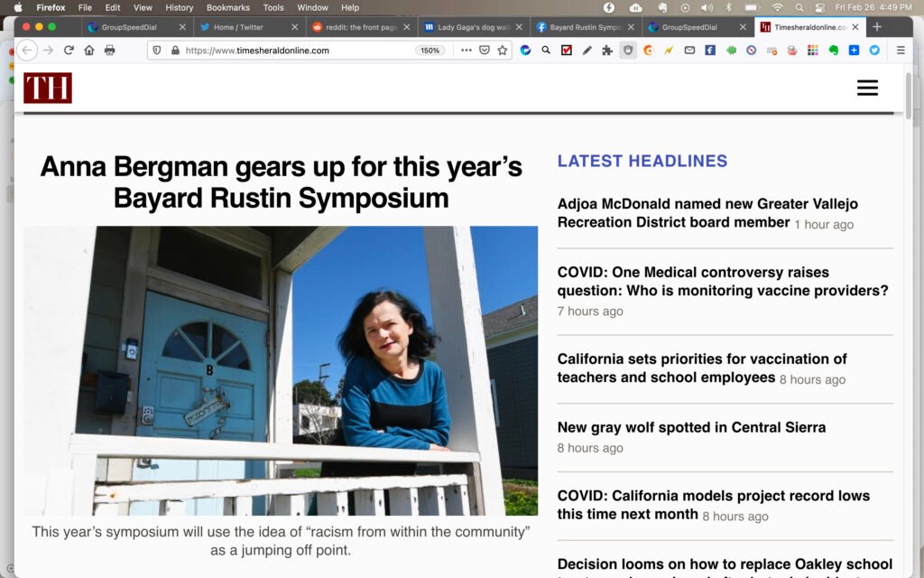
Task: Toggle tracking protection shield in address bar
Action: pyautogui.click(x=157, y=51)
